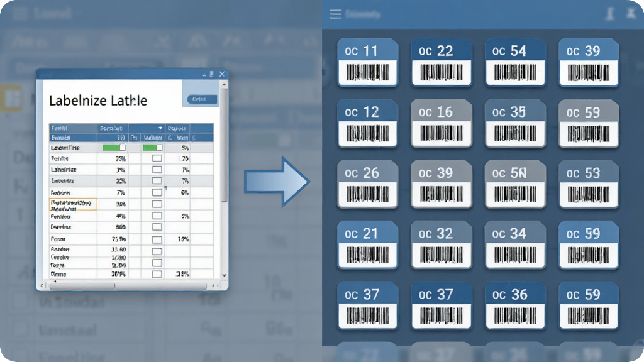Click the down arrow of the dialog's vertical scrollbar
Image resolution: width=644 pixels, height=362 pixels.
224,275
